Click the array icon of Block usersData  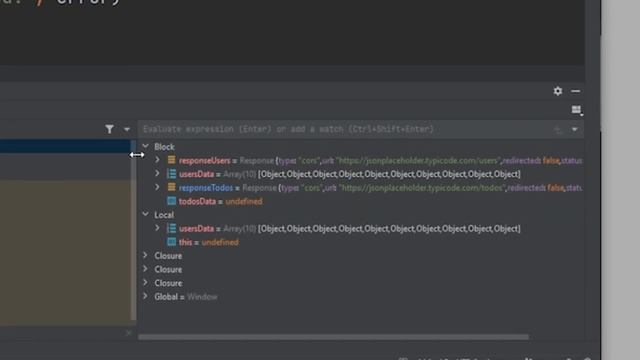coord(171,174)
